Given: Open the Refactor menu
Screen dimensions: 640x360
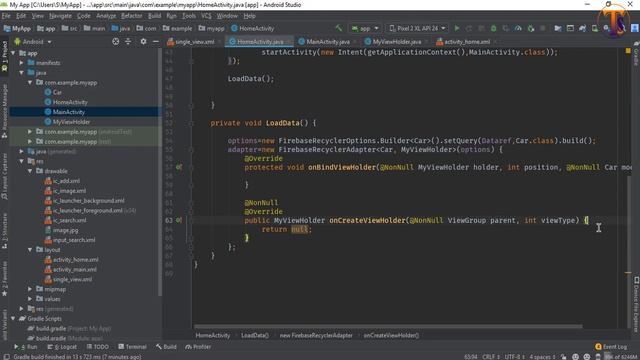Looking at the screenshot, I should (x=131, y=16).
